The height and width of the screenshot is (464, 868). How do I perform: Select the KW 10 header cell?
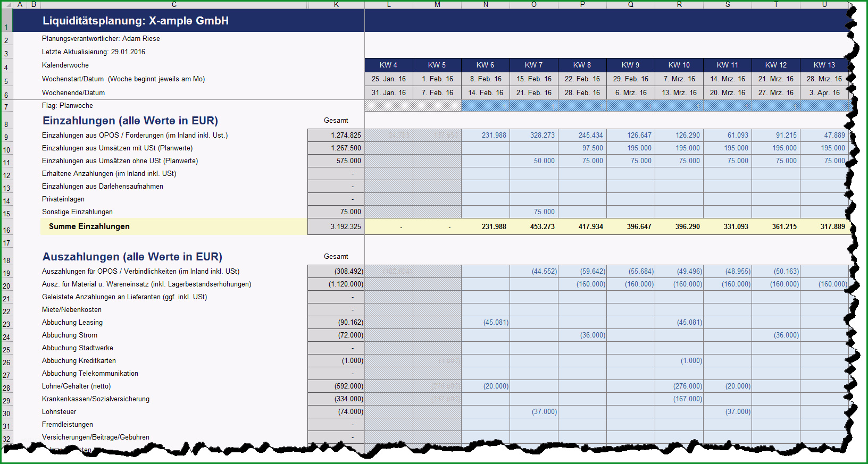coord(679,65)
